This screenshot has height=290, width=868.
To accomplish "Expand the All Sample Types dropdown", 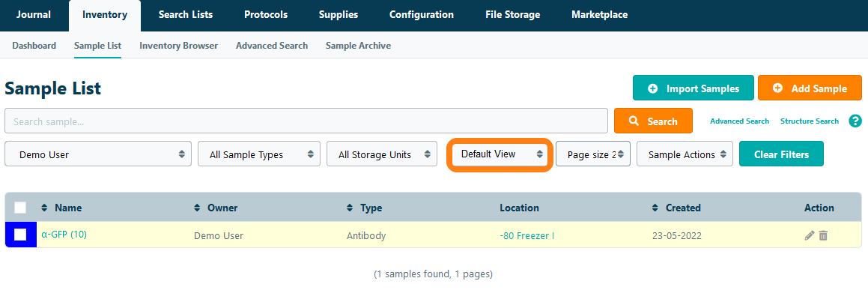I will (258, 154).
